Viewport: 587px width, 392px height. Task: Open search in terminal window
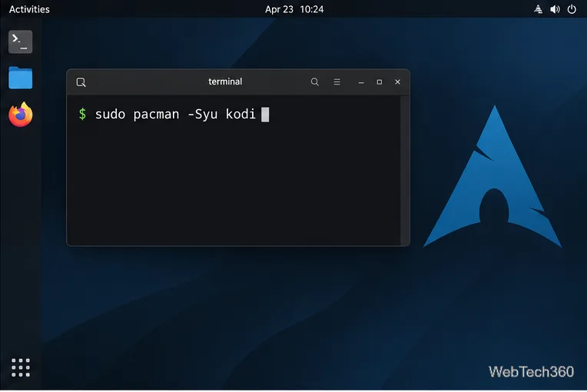coord(315,81)
